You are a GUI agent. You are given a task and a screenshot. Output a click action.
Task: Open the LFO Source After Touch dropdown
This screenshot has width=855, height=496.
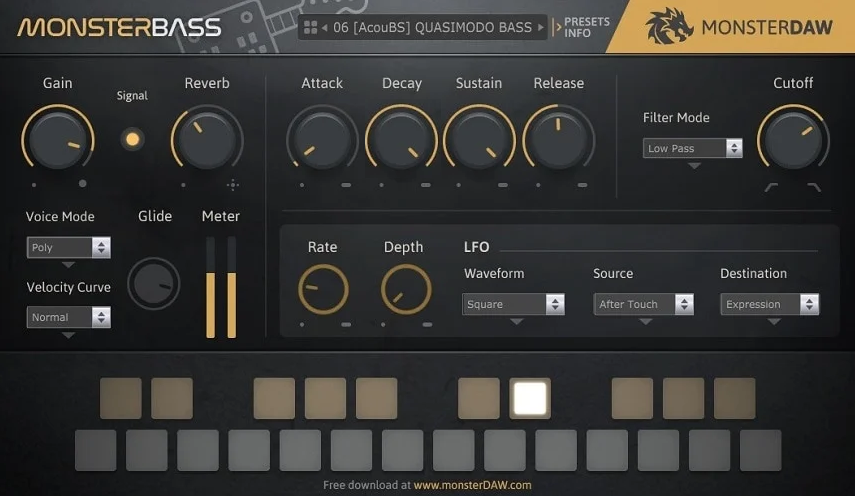coord(644,304)
